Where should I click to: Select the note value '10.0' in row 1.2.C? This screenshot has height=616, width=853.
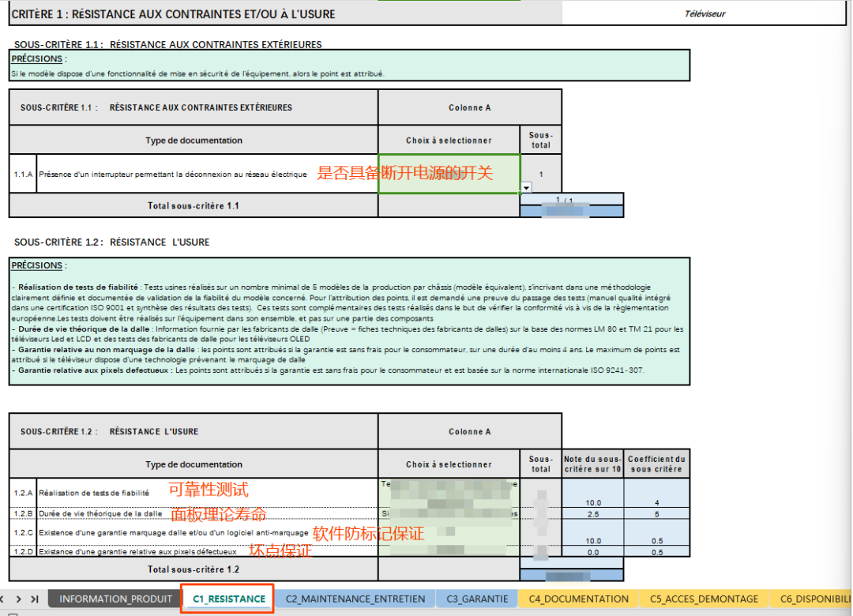click(x=593, y=540)
